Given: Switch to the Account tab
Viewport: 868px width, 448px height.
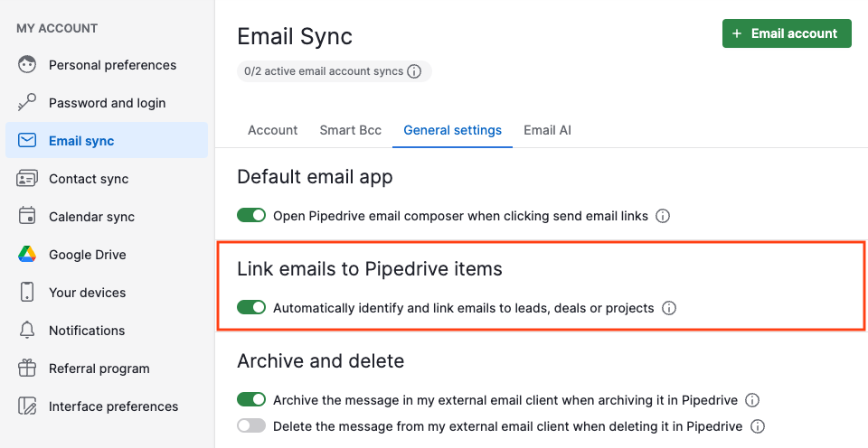Looking at the screenshot, I should 272,131.
